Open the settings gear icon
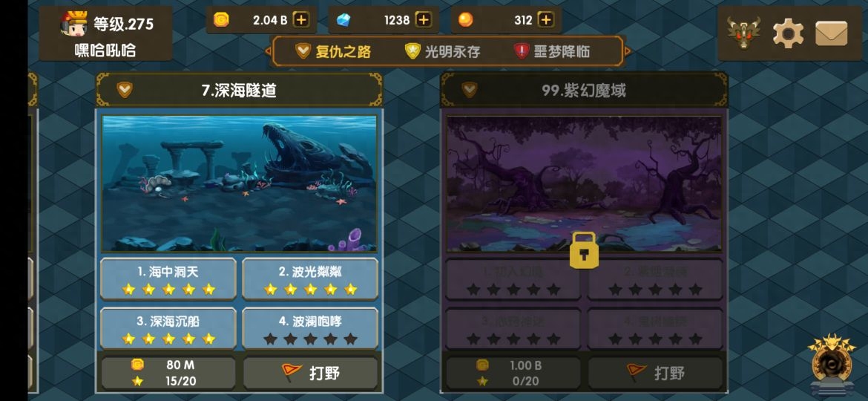 coord(789,33)
